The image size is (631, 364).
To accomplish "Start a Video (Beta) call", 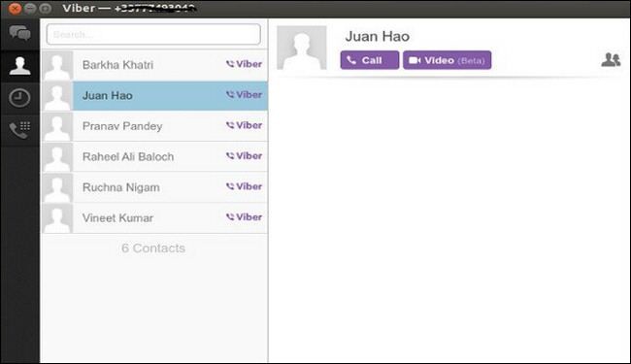I will point(448,60).
